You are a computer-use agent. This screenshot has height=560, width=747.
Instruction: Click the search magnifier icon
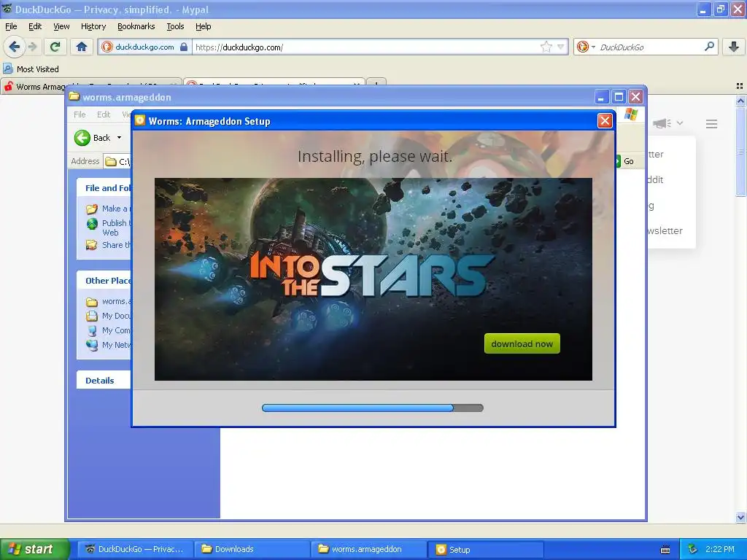[709, 47]
